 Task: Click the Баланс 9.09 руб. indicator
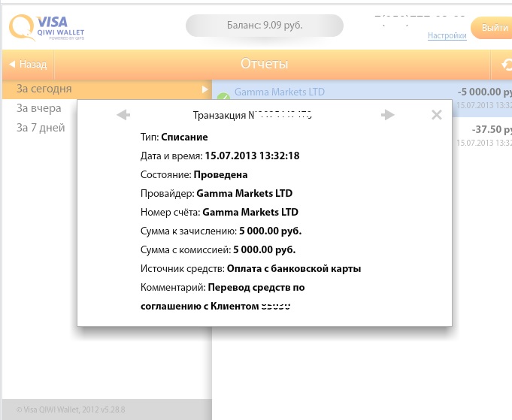(x=265, y=26)
